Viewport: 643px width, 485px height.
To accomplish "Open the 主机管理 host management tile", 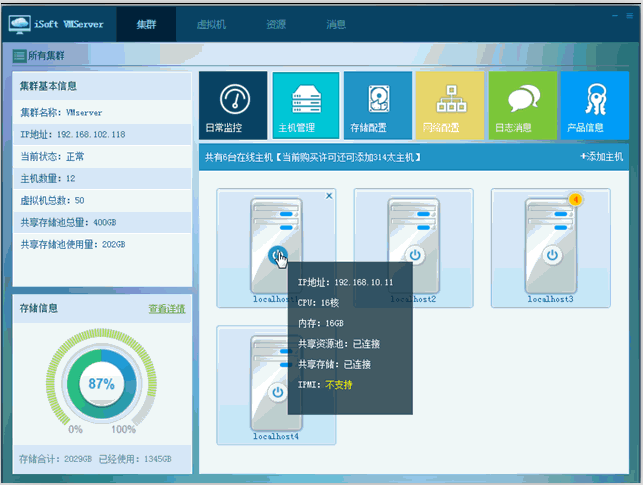I will pos(306,105).
